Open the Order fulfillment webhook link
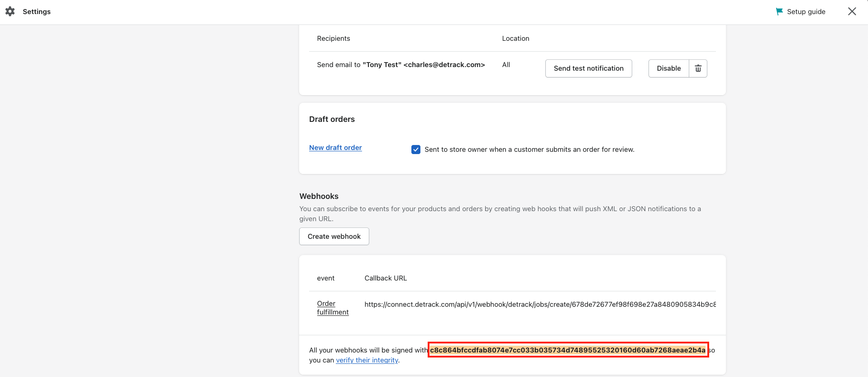The image size is (868, 377). pos(333,308)
